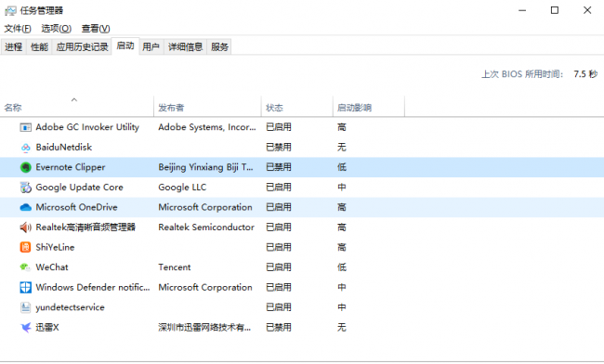This screenshot has height=364, width=604.
Task: Click publisher Google LLC
Action: [x=182, y=188]
